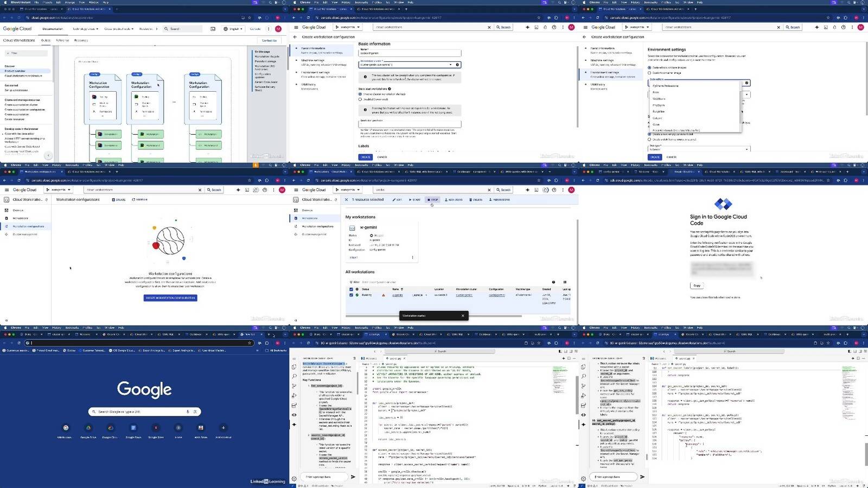This screenshot has width=868, height=488.
Task: Send the prompt in left code editor chat
Action: pos(353,477)
